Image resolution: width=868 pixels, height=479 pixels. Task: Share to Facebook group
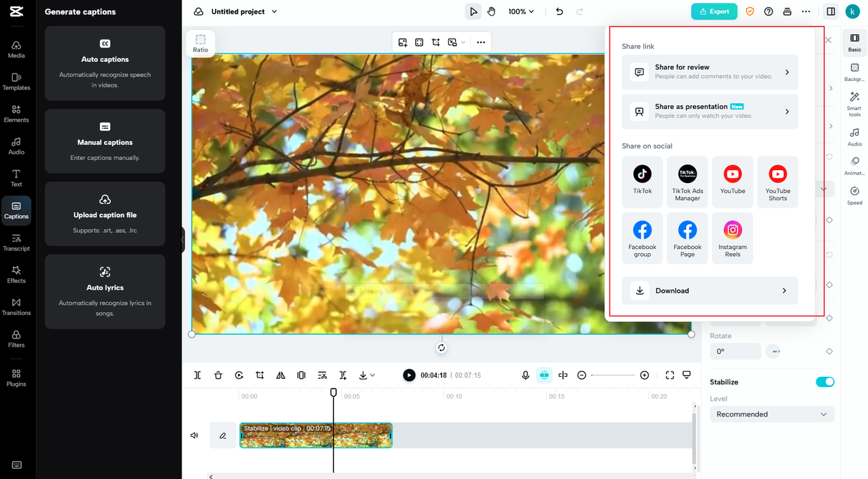tap(642, 238)
